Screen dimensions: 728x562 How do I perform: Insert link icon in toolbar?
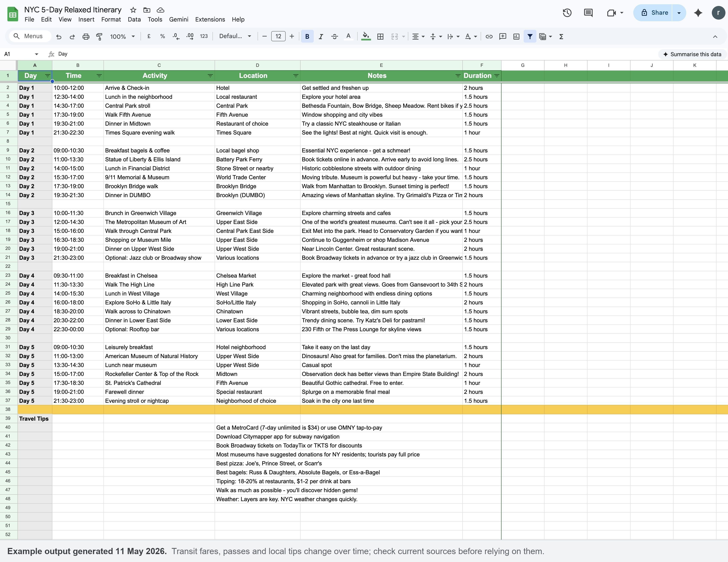pyautogui.click(x=489, y=36)
